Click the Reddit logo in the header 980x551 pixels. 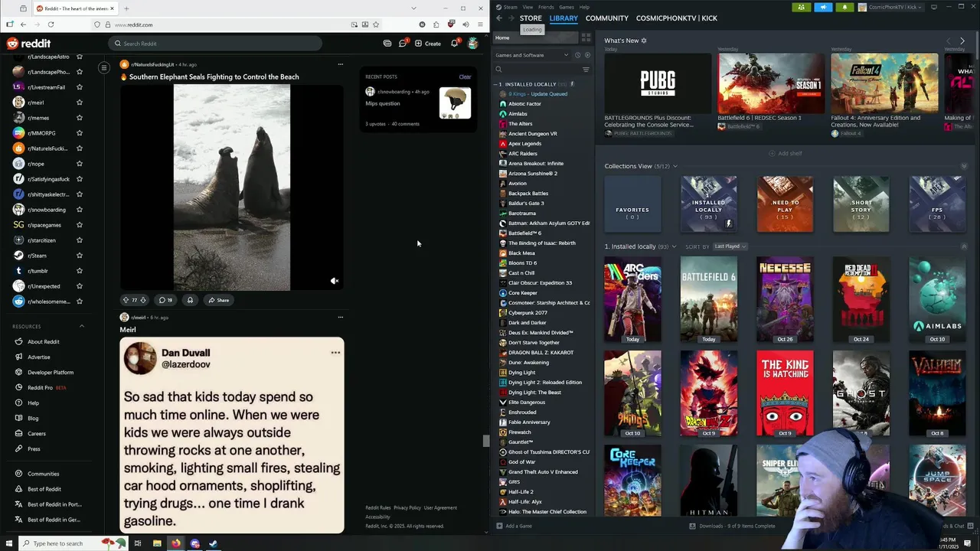(x=28, y=44)
